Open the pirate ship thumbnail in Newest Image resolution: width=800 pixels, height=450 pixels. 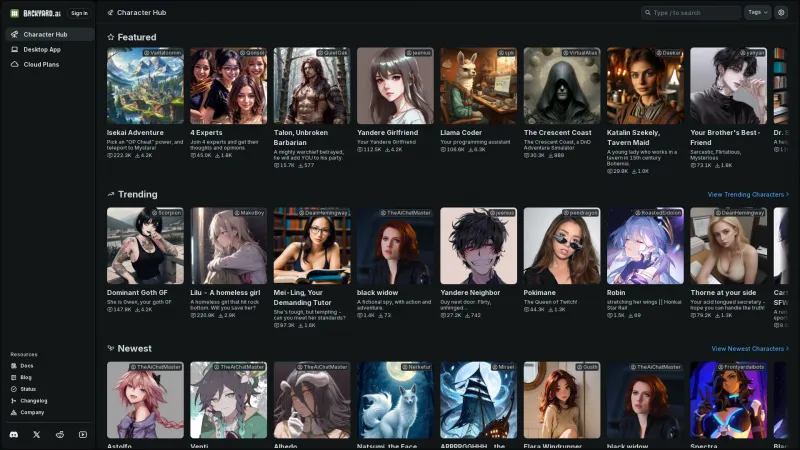(479, 400)
